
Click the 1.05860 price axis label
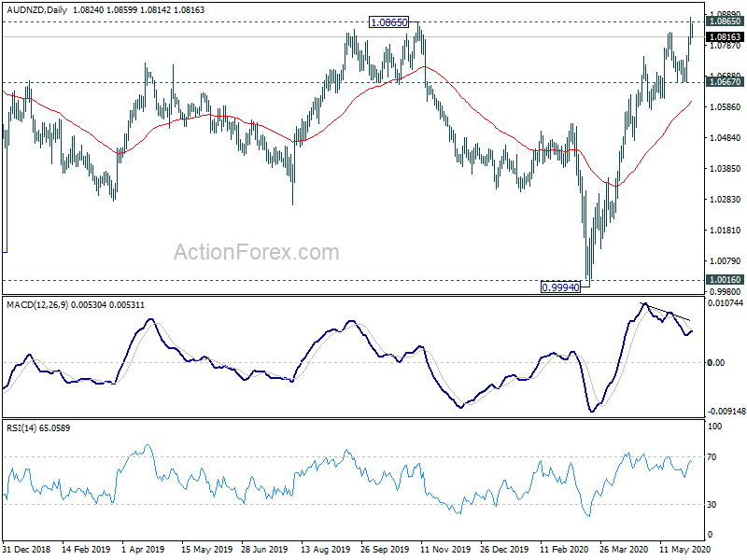coord(726,106)
